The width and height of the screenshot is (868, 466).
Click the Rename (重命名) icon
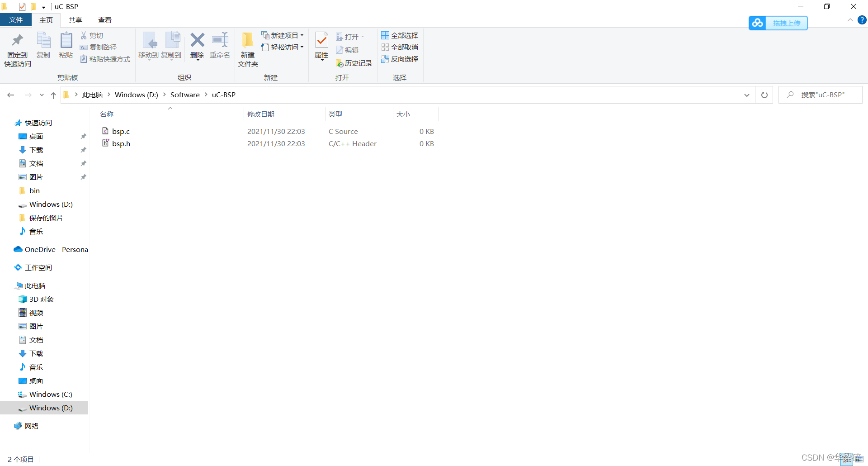point(220,40)
